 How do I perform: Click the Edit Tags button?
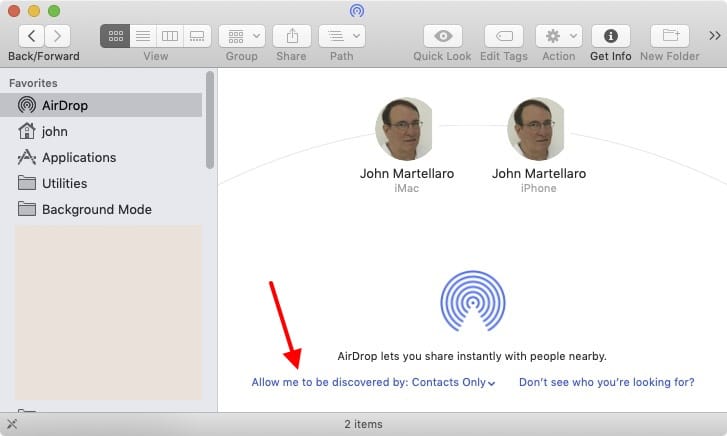[504, 36]
